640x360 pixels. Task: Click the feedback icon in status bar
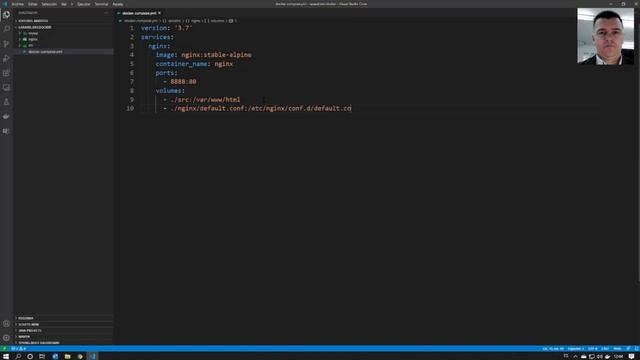tap(628, 349)
